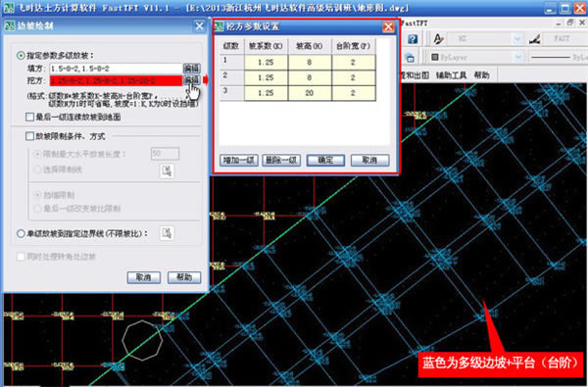This screenshot has height=387, width=588.
Task: Select row 1 坡高 cell 8
Action: point(310,63)
